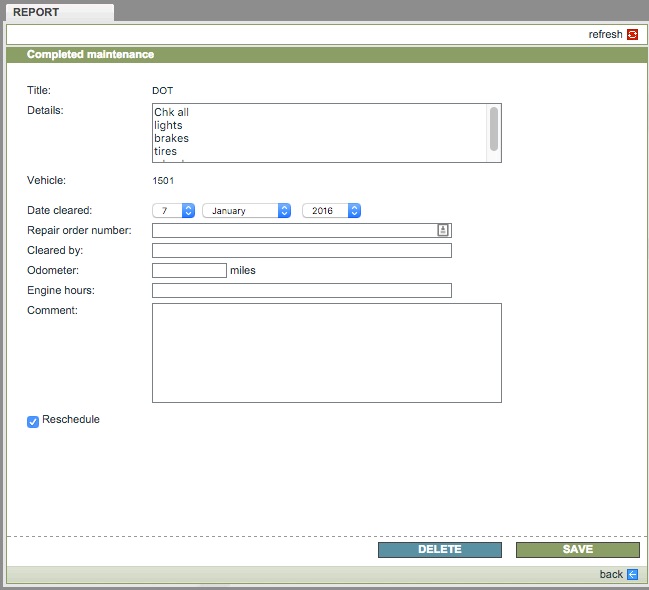Uncheck the Reschedule checkbox
This screenshot has width=649, height=590.
pyautogui.click(x=33, y=421)
